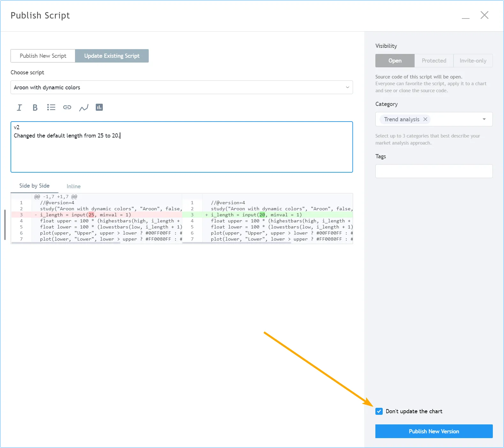
Task: Remove the Trend analysis category tag
Action: click(425, 119)
